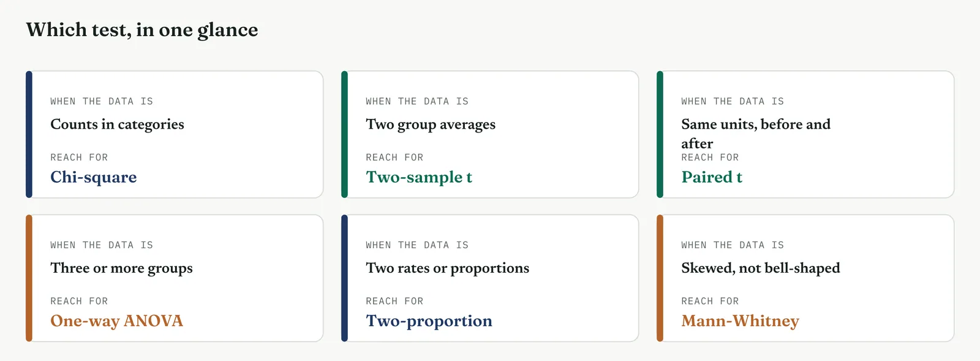Click Three or more groups heading
The height and width of the screenshot is (361, 980).
click(121, 268)
